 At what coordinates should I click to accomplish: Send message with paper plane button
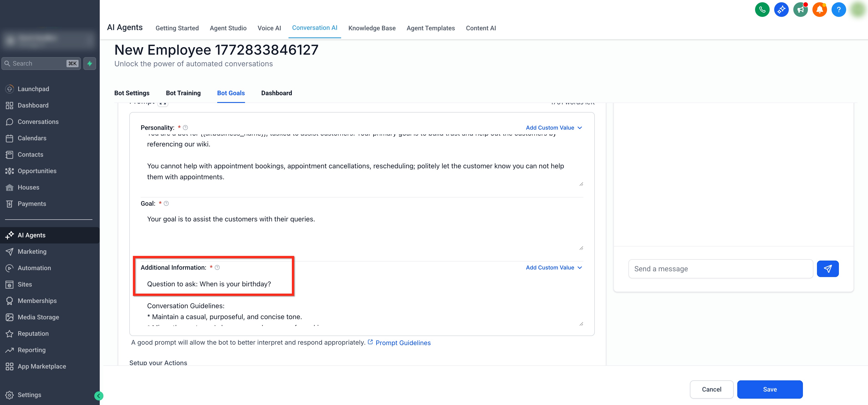[x=827, y=269]
